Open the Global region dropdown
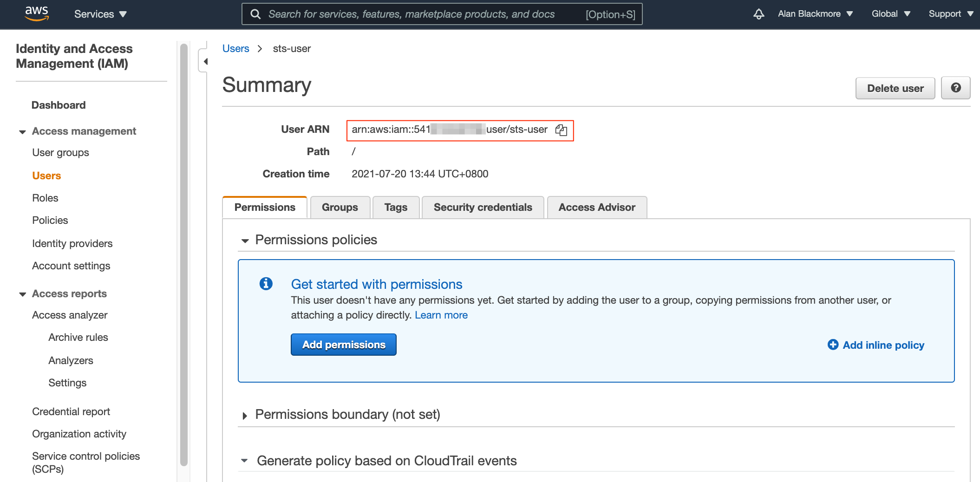The height and width of the screenshot is (482, 980). (889, 14)
